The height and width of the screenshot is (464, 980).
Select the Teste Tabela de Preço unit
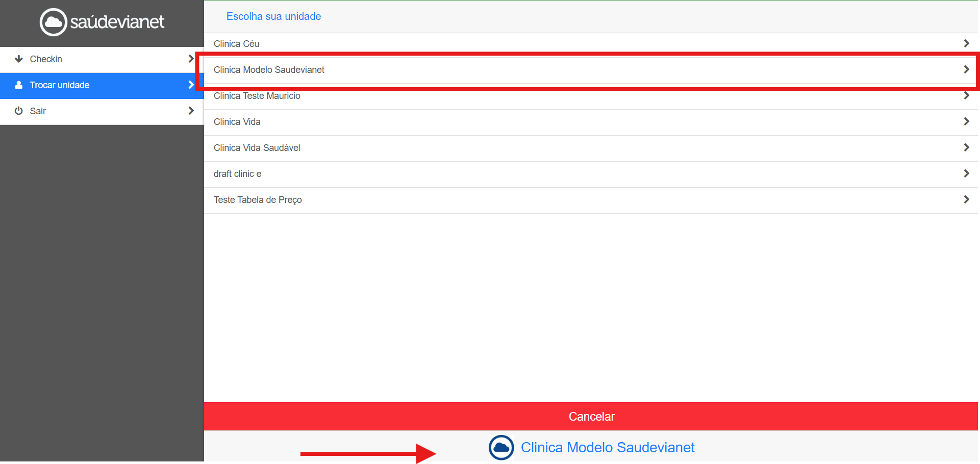(x=591, y=200)
